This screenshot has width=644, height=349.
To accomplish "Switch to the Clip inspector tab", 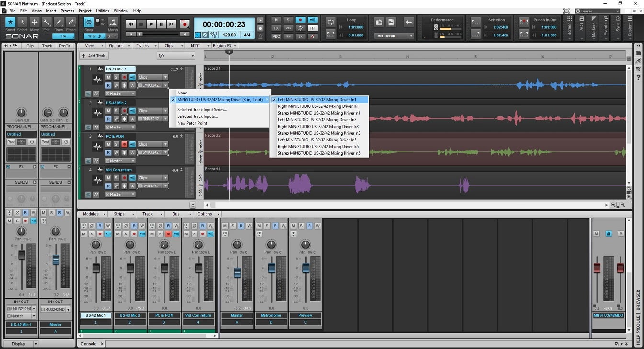I will 30,46.
